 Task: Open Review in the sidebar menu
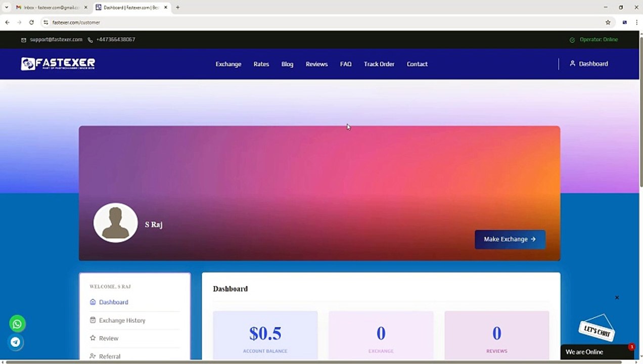109,338
